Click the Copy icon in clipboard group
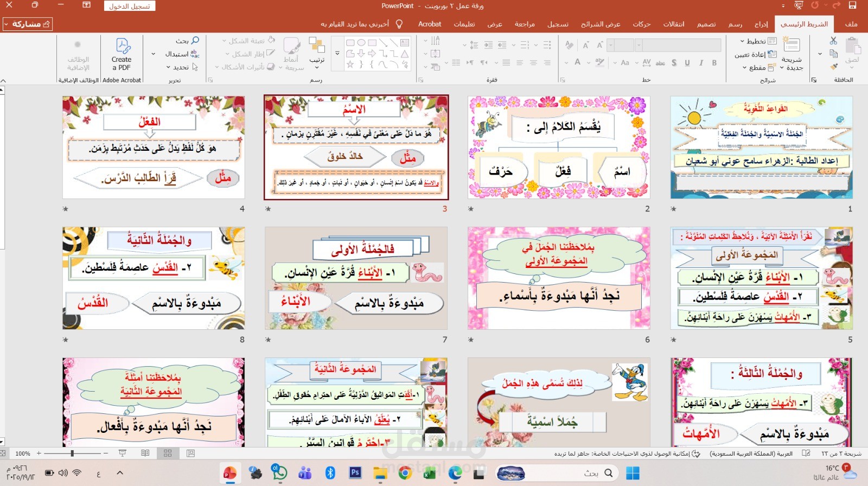Screen dimensions: 868x486 (x=833, y=54)
